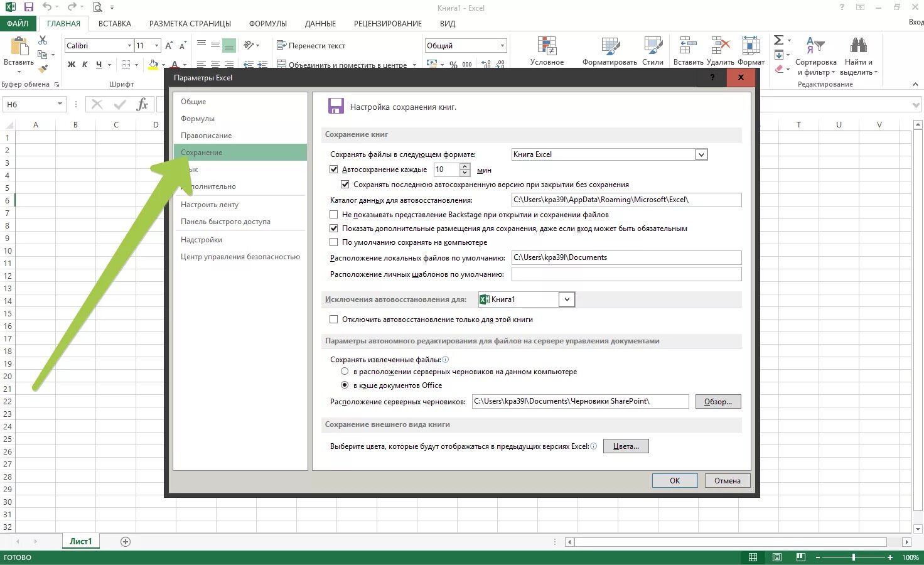The width and height of the screenshot is (924, 565).
Task: Toggle Показать дополнительные размещения checkbox
Action: coord(334,229)
